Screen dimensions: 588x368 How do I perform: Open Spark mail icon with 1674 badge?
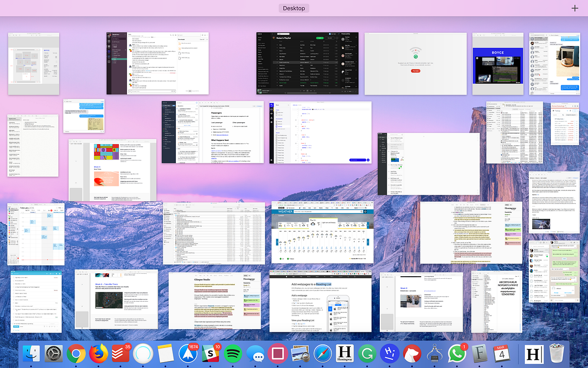(188, 354)
